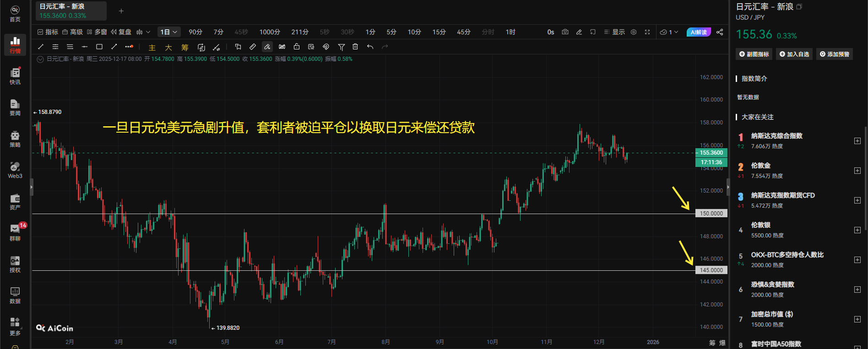Open the 显示 display options menu

click(x=614, y=32)
